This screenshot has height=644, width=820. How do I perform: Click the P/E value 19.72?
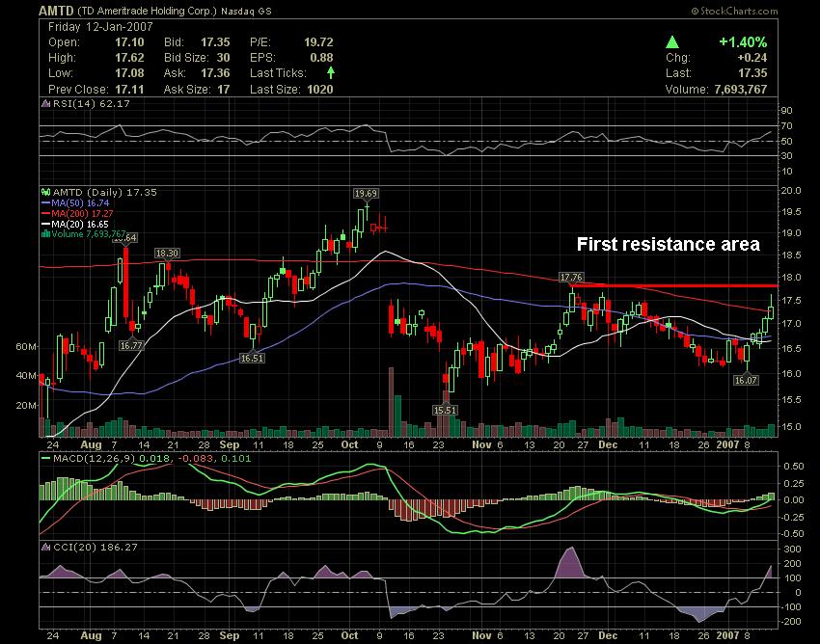tap(318, 42)
